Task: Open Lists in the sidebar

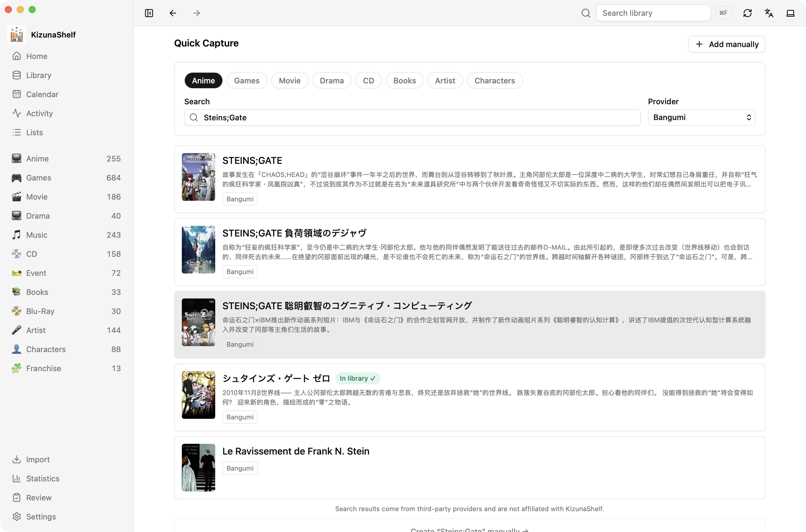Action: click(66, 132)
